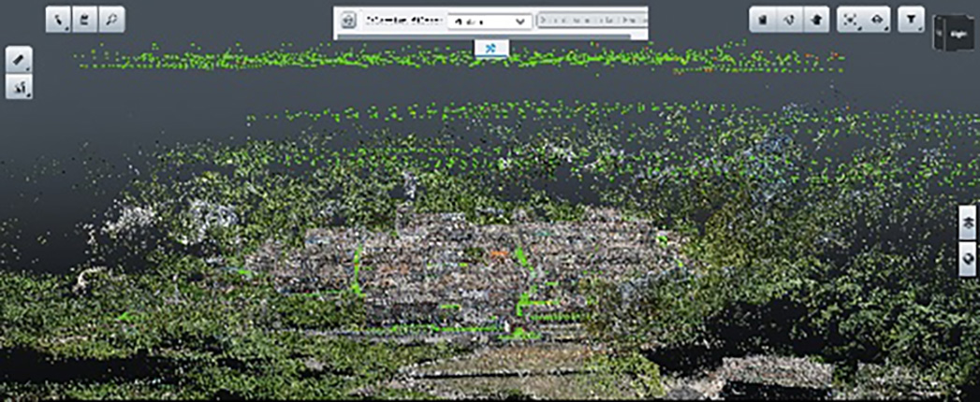Click the blue pin tab under top panel

click(491, 48)
